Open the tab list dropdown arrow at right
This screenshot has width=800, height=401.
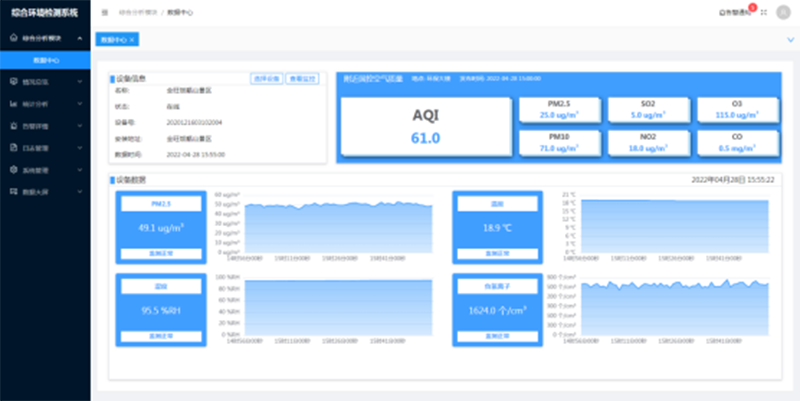coord(790,39)
